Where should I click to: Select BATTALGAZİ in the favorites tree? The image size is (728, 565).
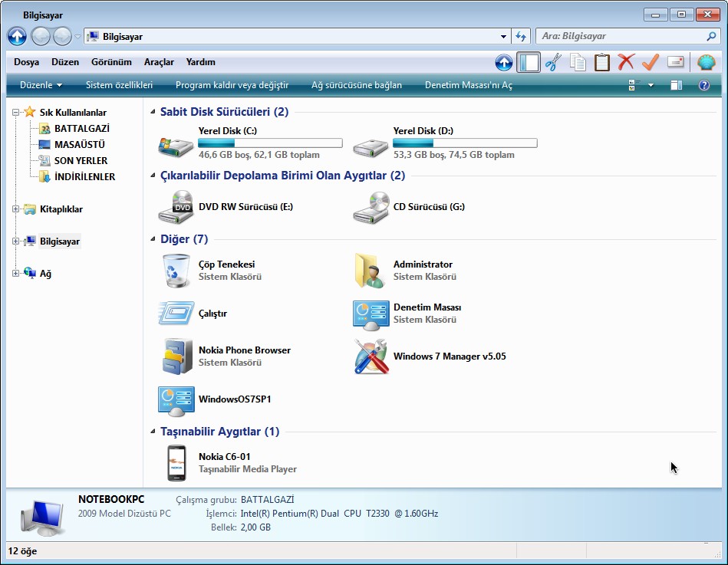82,129
